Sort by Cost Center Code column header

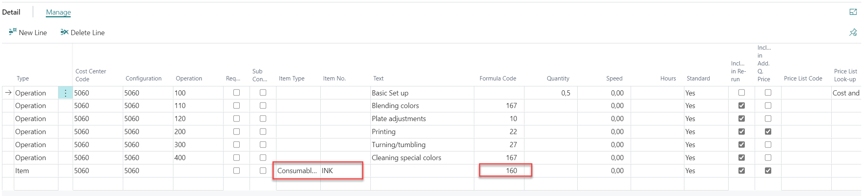[91, 75]
